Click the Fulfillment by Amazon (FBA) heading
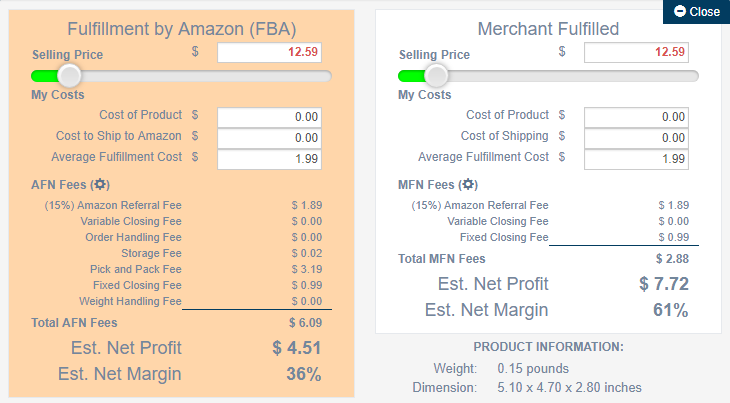The width and height of the screenshot is (730, 403). pyautogui.click(x=182, y=29)
